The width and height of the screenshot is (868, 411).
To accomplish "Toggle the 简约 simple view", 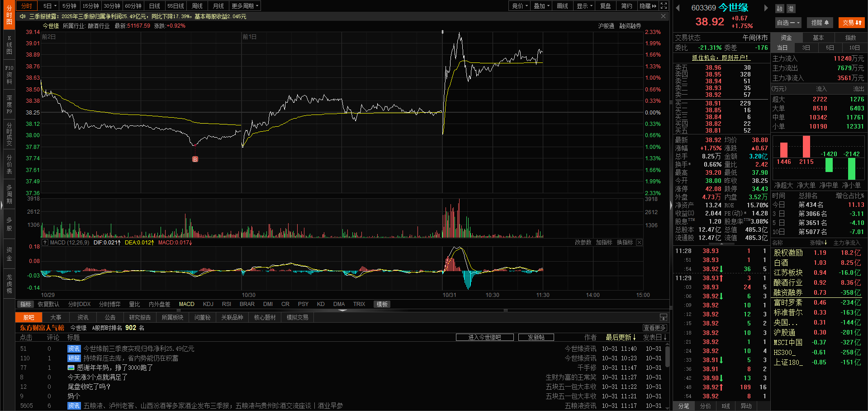I will [x=626, y=6].
